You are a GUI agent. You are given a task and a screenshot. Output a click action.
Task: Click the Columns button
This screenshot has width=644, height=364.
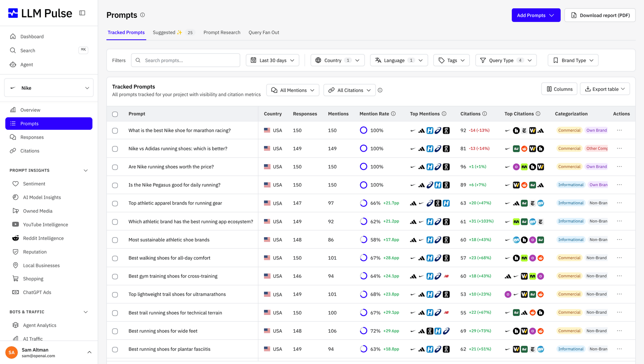coord(560,89)
